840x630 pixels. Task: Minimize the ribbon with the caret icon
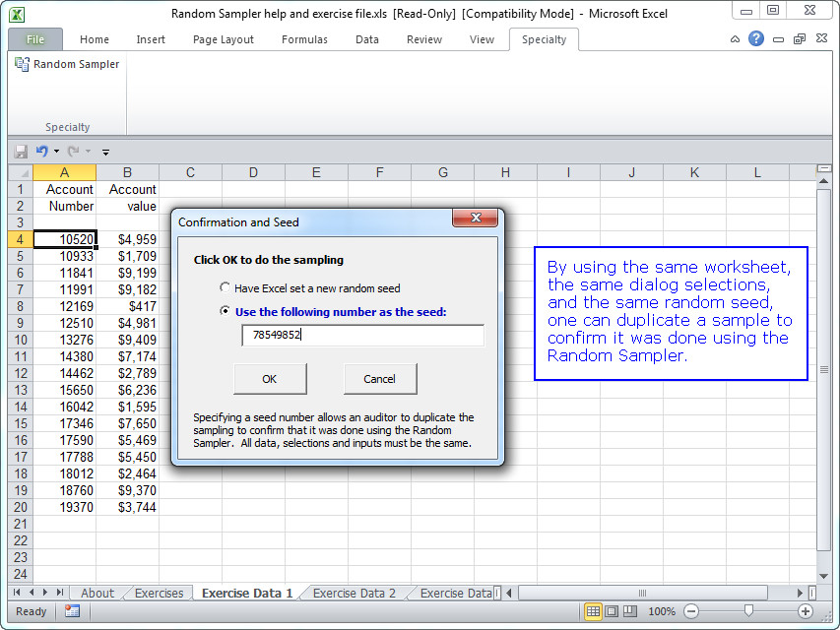[735, 39]
